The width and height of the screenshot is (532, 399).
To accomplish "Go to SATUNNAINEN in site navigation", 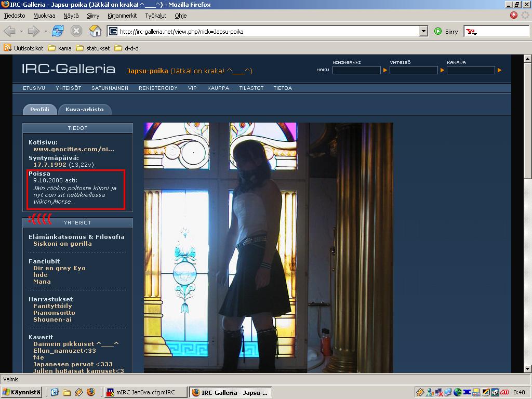I will [x=110, y=88].
